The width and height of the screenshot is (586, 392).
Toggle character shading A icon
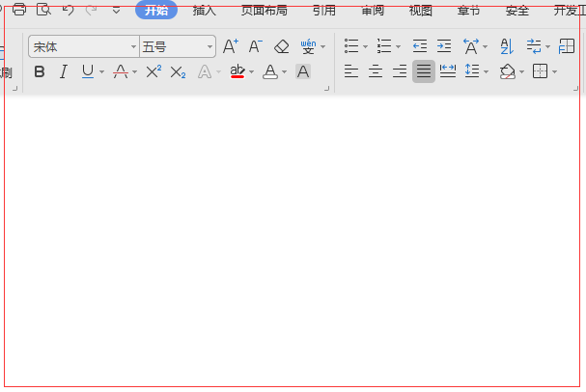point(303,71)
